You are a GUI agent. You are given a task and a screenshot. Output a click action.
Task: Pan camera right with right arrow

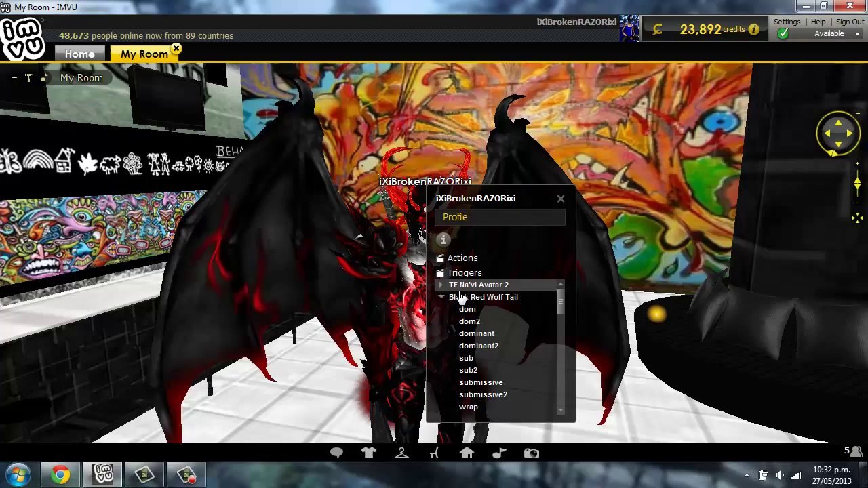(x=849, y=134)
